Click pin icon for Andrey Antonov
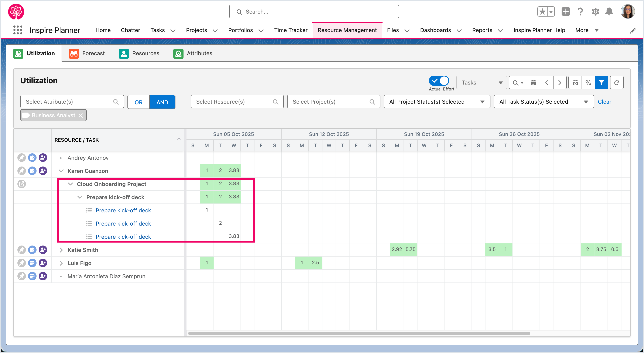This screenshot has width=644, height=353. [21, 158]
